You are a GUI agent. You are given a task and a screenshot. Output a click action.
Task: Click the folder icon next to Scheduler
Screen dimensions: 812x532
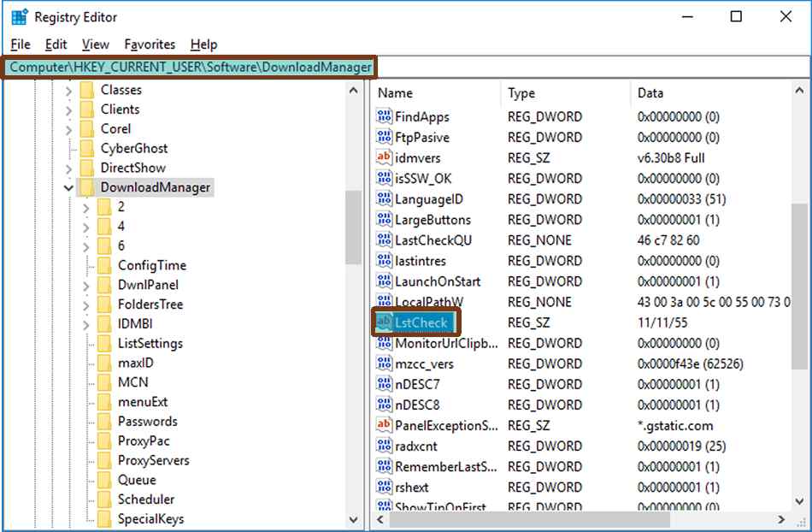pyautogui.click(x=103, y=499)
